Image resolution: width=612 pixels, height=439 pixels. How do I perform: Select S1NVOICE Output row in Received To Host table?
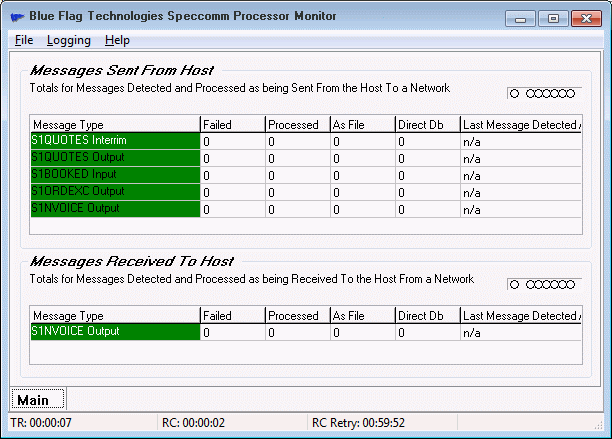click(114, 332)
